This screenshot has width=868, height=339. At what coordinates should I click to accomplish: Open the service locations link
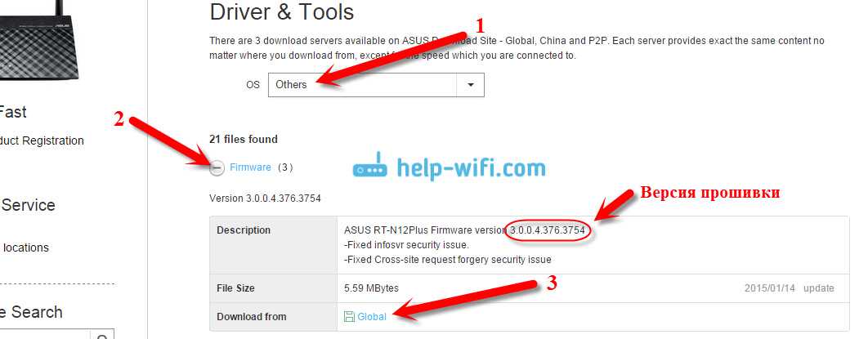[25, 248]
